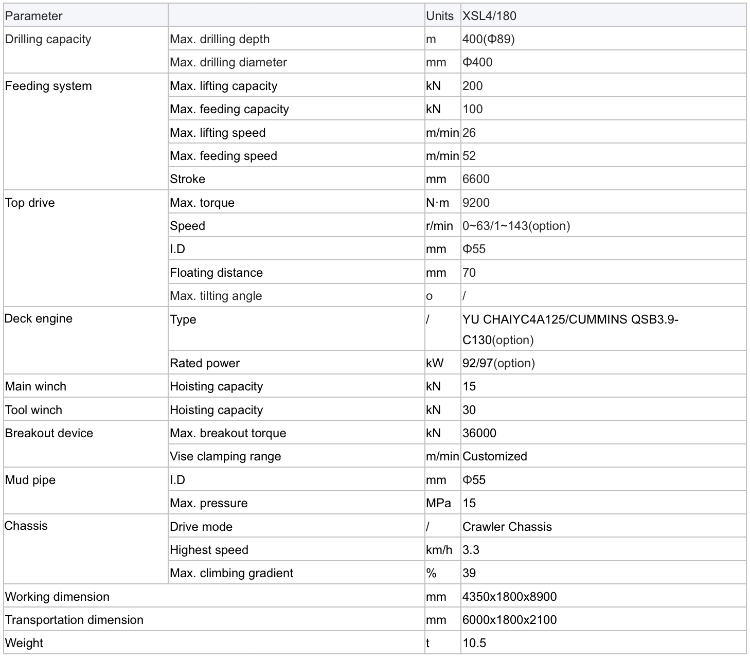The height and width of the screenshot is (657, 750).
Task: Select Tool winch "Hoisting capacity" label
Action: pyautogui.click(x=216, y=410)
